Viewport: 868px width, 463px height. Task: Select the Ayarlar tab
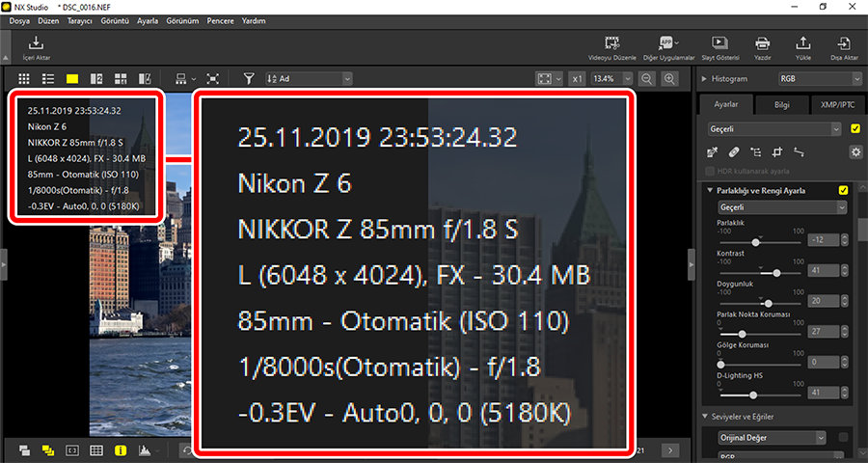(725, 104)
